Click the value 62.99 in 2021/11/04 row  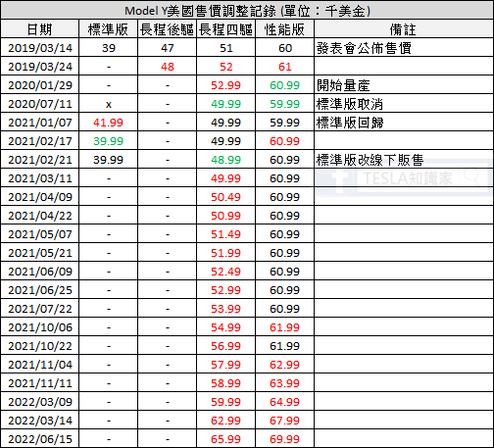(284, 365)
